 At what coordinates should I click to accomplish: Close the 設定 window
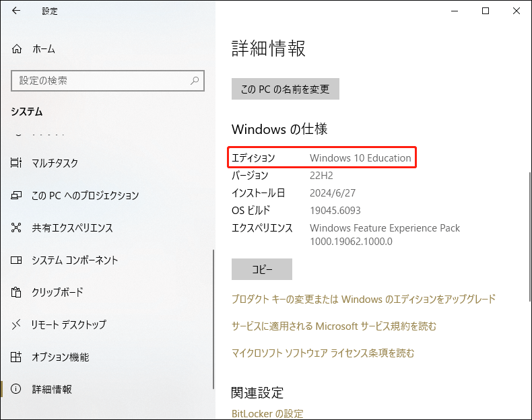click(x=517, y=11)
